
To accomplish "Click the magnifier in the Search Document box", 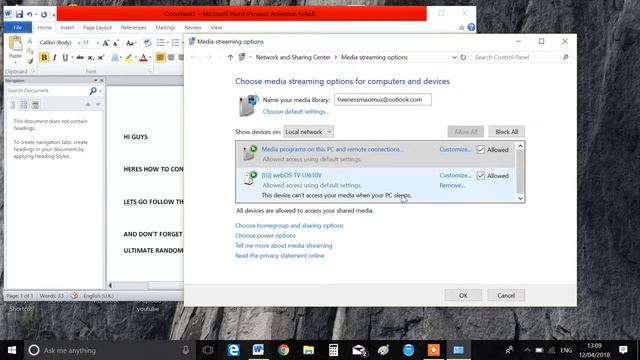I will click(x=93, y=91).
